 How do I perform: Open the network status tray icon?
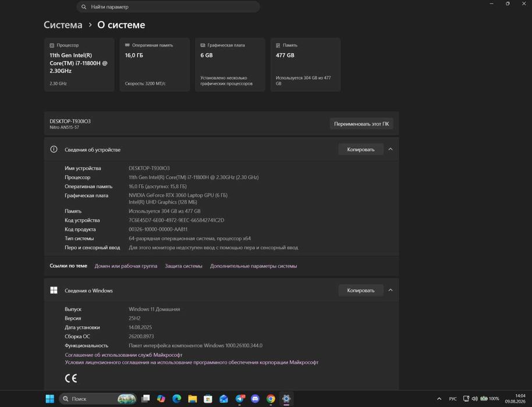(x=466, y=399)
